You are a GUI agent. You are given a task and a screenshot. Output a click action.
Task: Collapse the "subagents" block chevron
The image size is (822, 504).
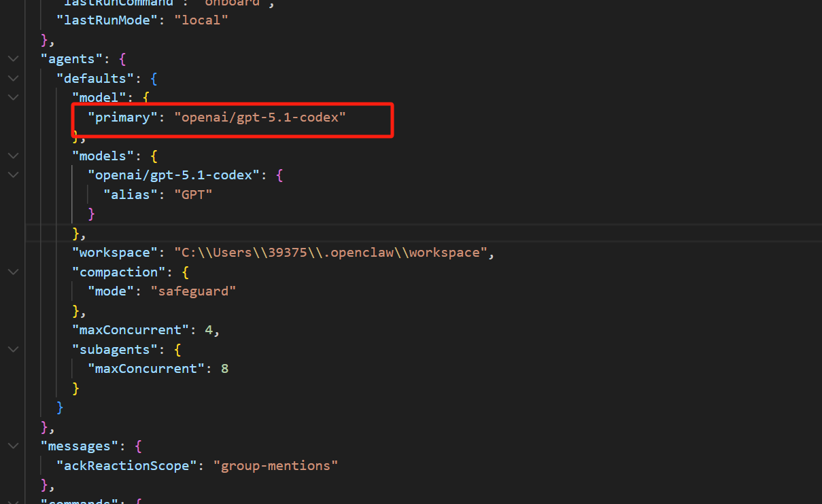[14, 349]
